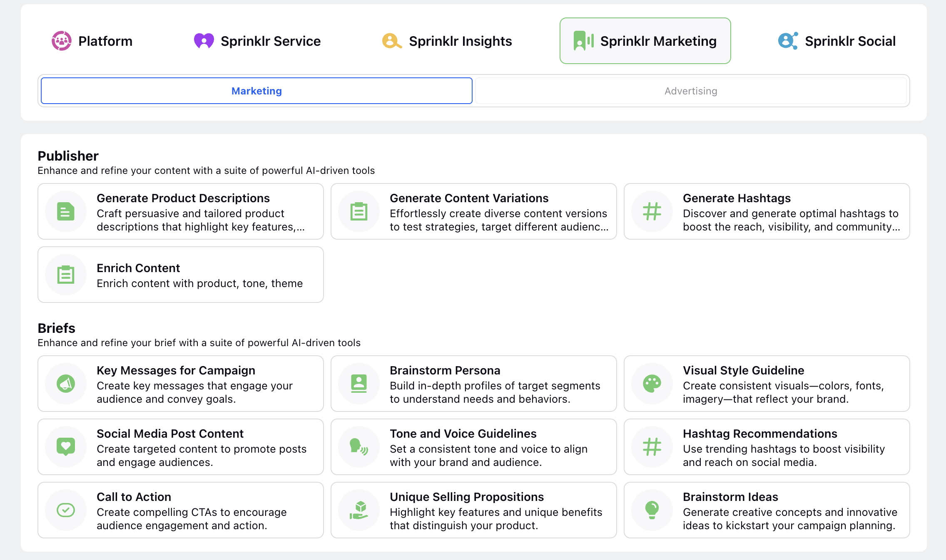
Task: Open Visual Style Guideline card title
Action: [743, 370]
